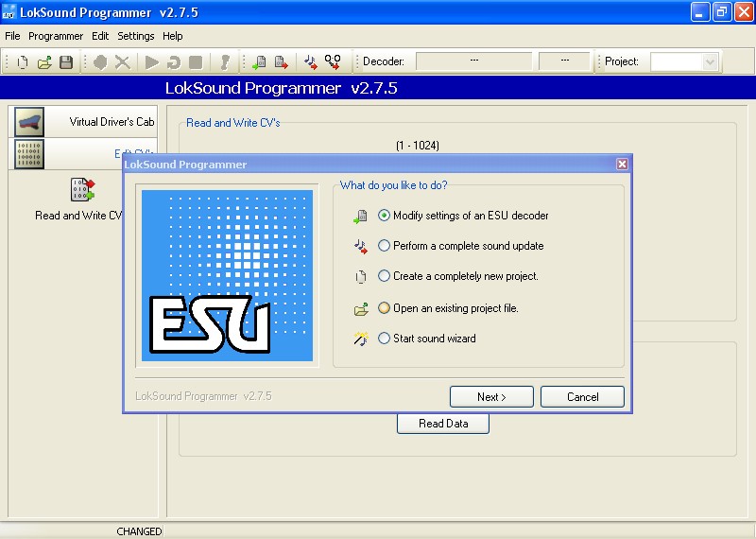Screen dimensions: 756x539
Task: Click the music notes icon beside sound update
Action: (x=361, y=246)
